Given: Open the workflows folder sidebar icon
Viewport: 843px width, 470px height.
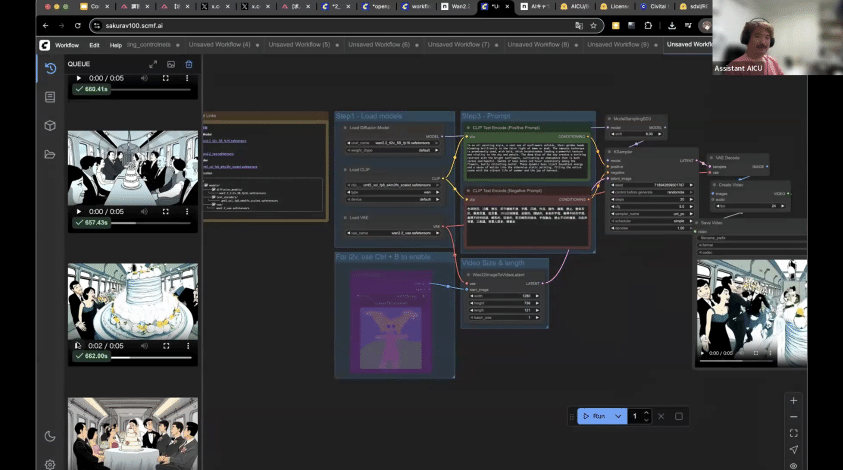Looking at the screenshot, I should (50, 154).
